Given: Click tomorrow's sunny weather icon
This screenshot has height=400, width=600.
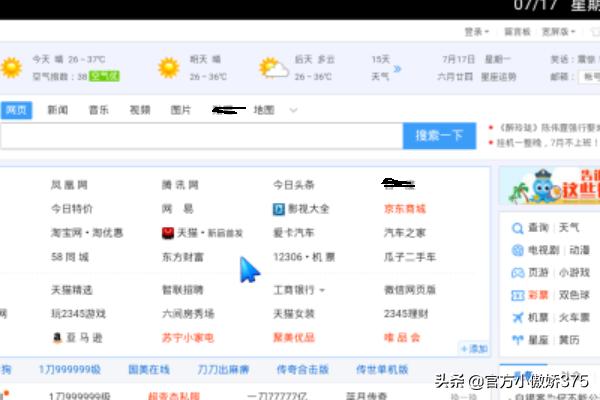Looking at the screenshot, I should 169,68.
